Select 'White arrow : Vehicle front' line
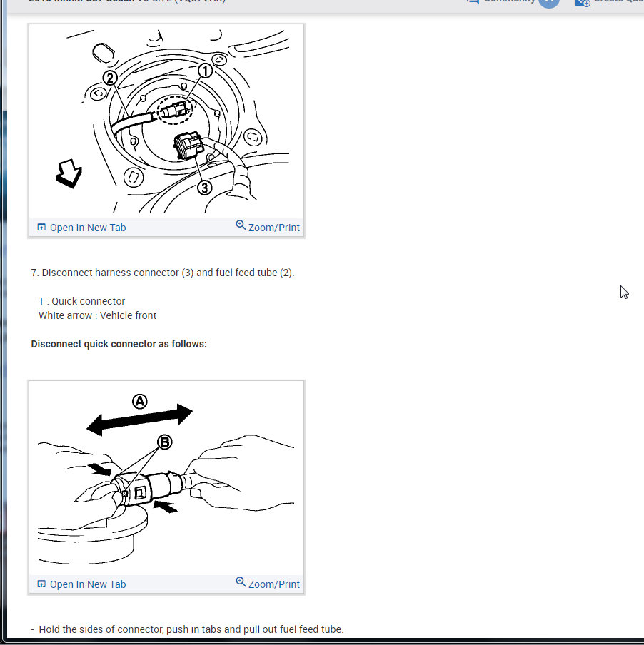This screenshot has width=644, height=645. click(x=98, y=315)
